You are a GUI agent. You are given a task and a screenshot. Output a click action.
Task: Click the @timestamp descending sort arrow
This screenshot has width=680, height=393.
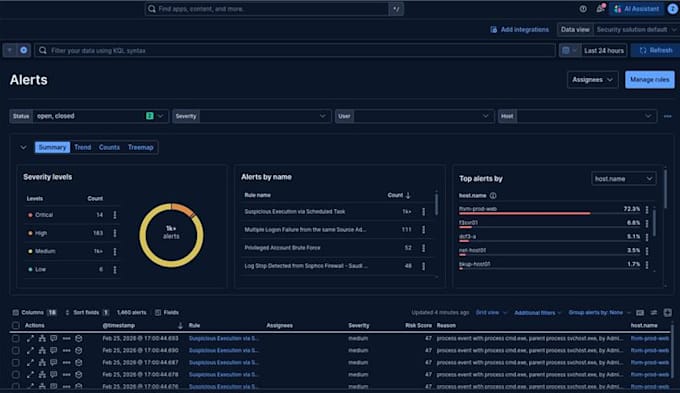(180, 325)
